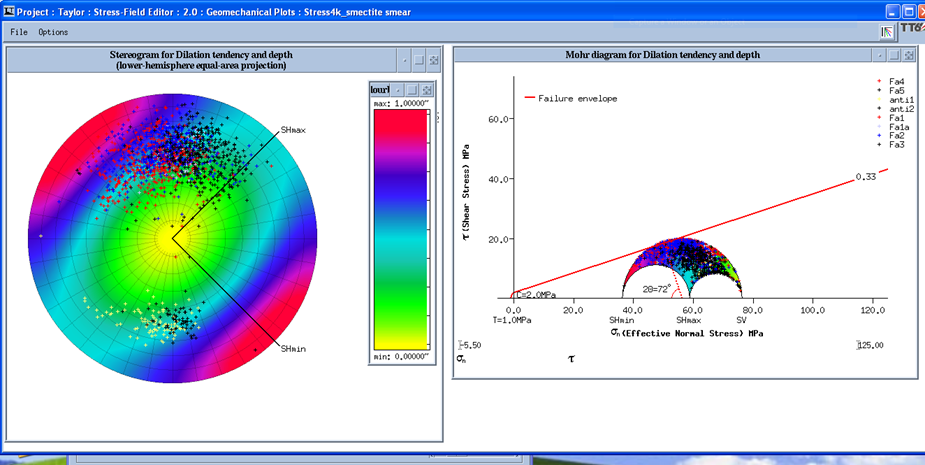The height and width of the screenshot is (465, 925).
Task: Click the 'C=2.0MPa' cohesion label
Action: 536,294
